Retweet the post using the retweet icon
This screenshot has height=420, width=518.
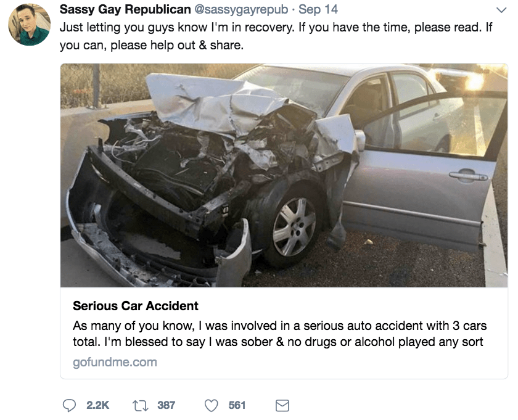pyautogui.click(x=141, y=406)
